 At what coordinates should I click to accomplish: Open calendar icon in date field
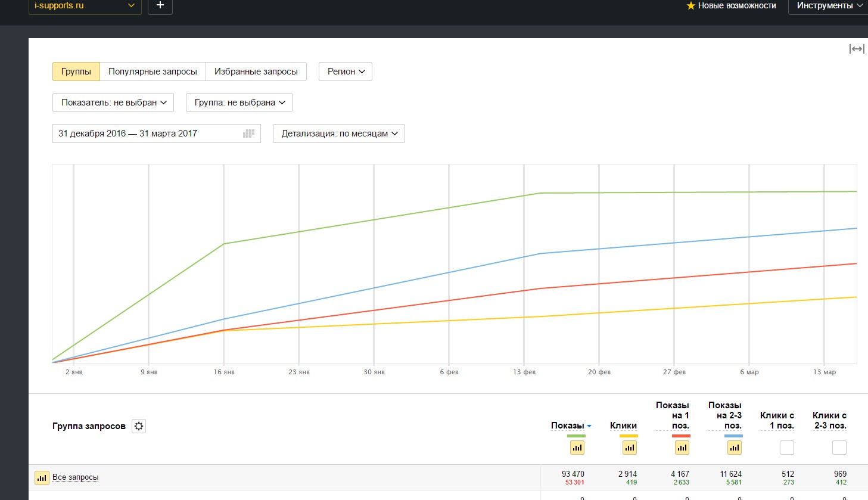pos(249,133)
